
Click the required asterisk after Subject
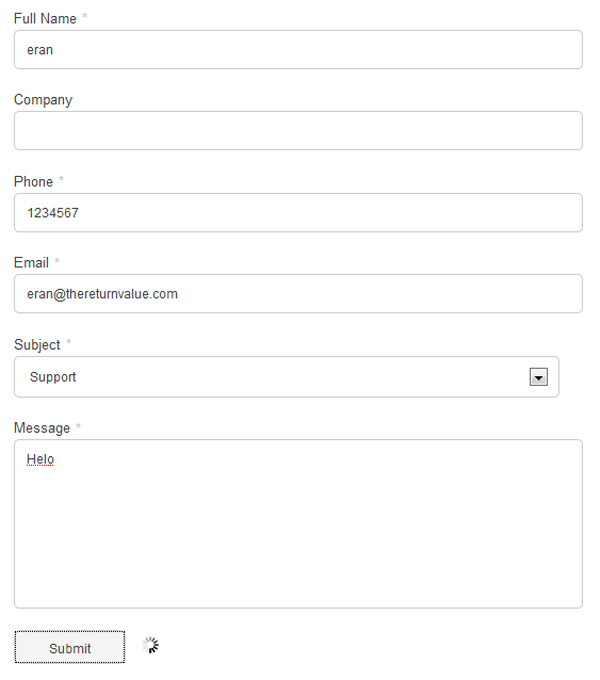coord(68,342)
